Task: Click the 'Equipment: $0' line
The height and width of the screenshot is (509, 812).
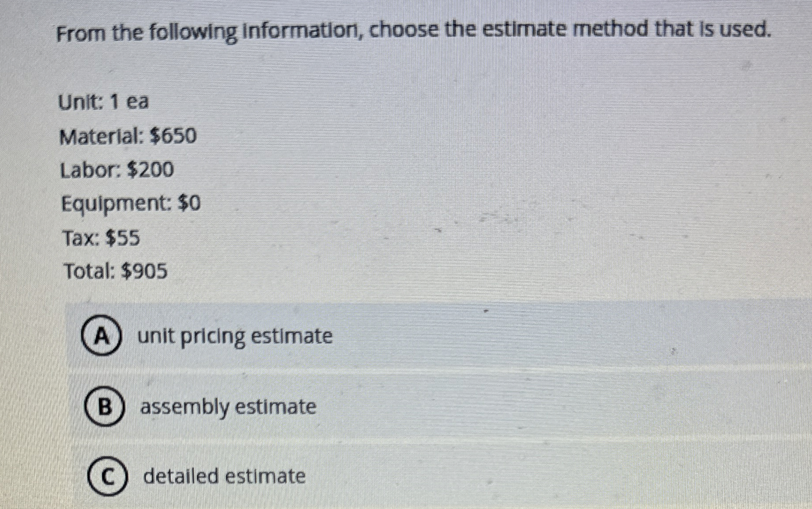Action: (131, 205)
